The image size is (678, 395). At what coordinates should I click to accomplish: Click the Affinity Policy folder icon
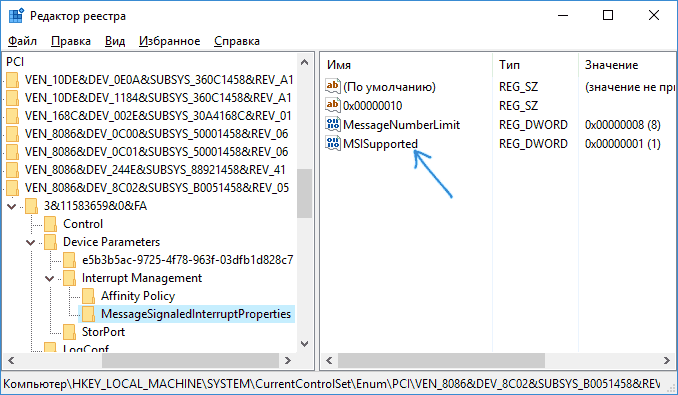(89, 296)
